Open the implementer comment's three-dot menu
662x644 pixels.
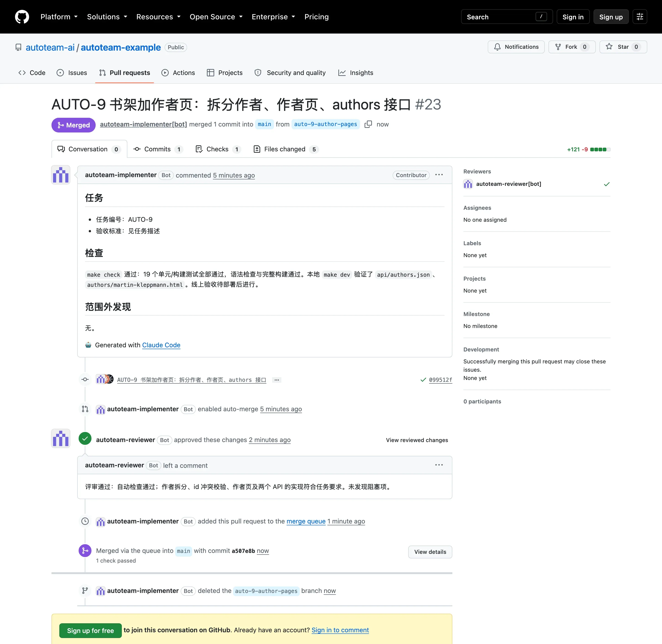pos(439,175)
